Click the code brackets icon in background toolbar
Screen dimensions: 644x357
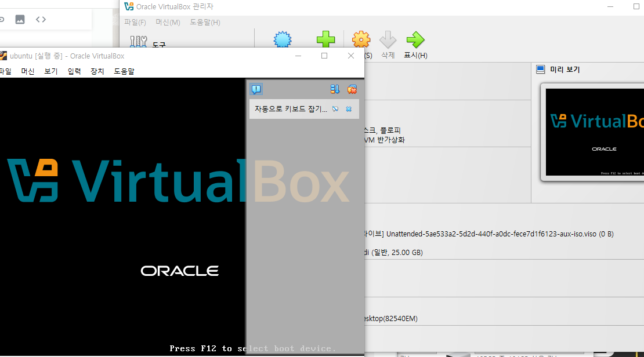click(x=41, y=19)
